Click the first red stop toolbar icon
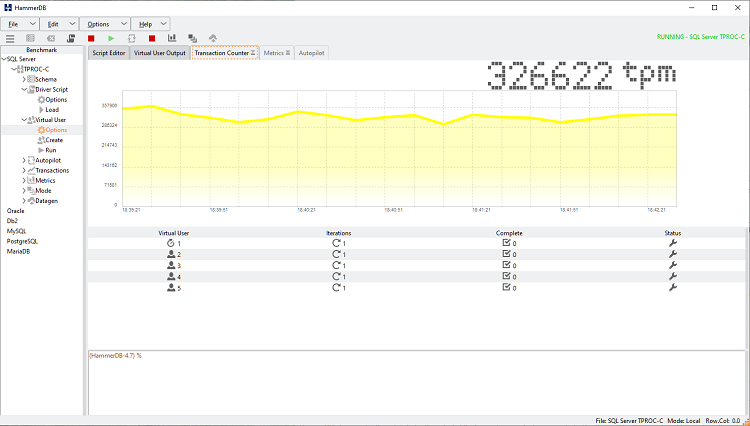 (91, 38)
